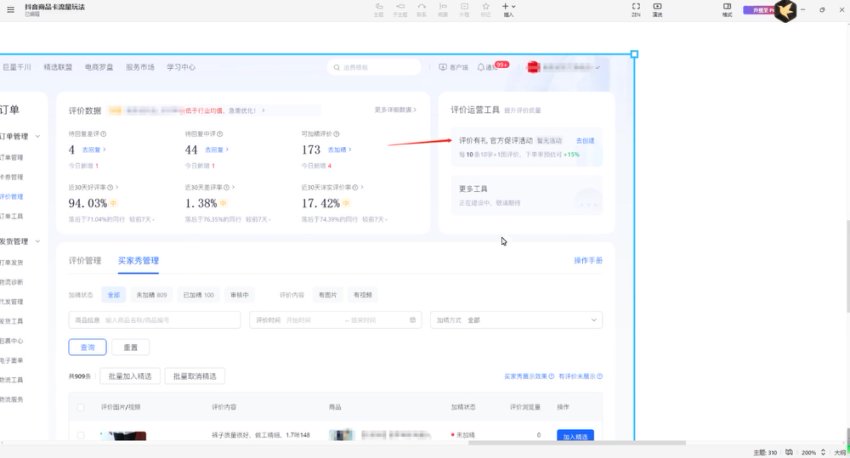Open the 格式 format panel icon
Viewport: 850px width, 458px height.
[727, 8]
